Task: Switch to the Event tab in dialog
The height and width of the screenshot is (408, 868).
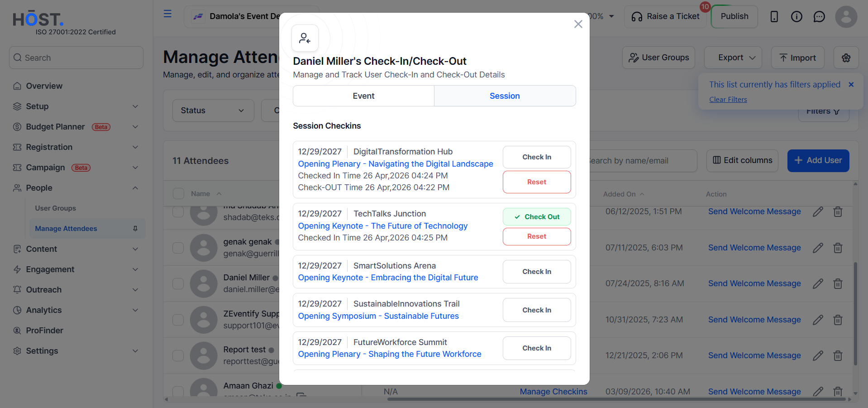Action: pyautogui.click(x=363, y=96)
